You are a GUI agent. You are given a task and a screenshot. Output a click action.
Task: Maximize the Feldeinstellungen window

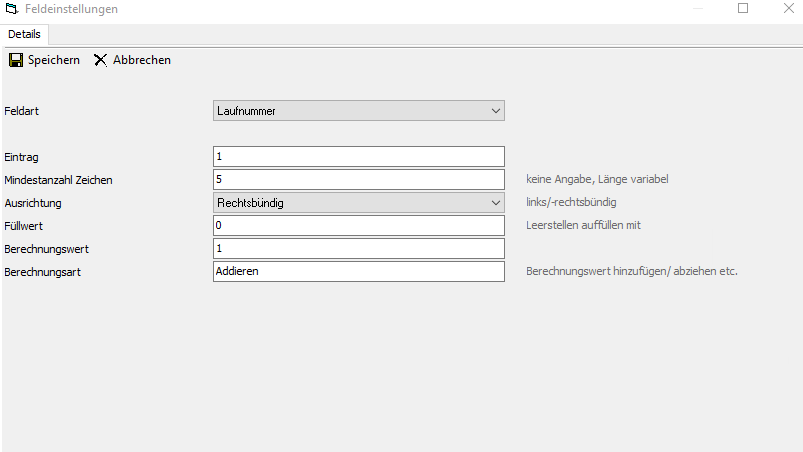pos(743,9)
